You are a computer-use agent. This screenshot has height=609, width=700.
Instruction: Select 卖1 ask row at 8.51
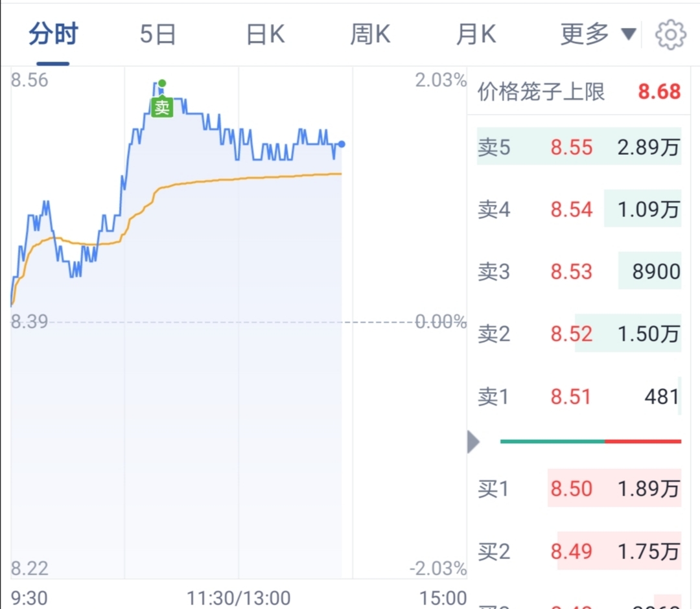pyautogui.click(x=579, y=396)
